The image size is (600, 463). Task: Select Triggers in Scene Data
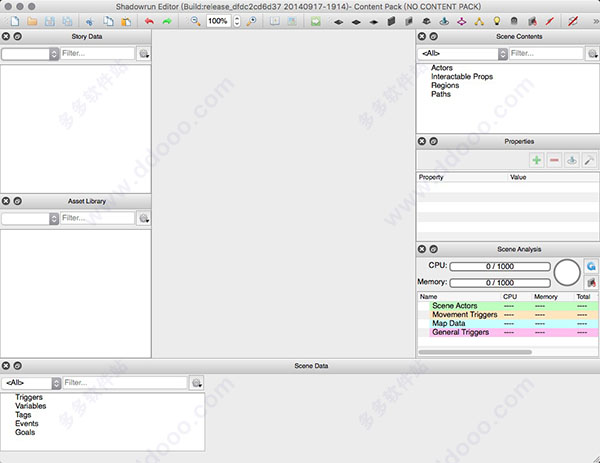[29, 397]
